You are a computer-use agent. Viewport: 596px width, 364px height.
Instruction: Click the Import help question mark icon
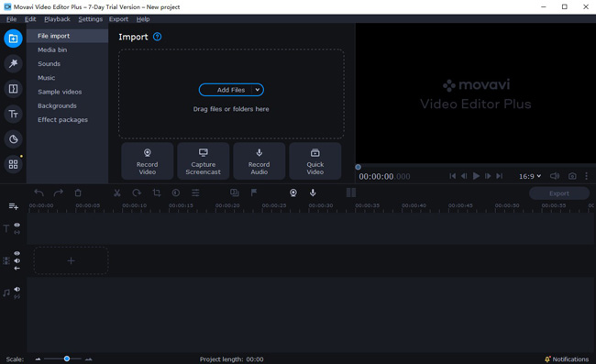point(157,37)
